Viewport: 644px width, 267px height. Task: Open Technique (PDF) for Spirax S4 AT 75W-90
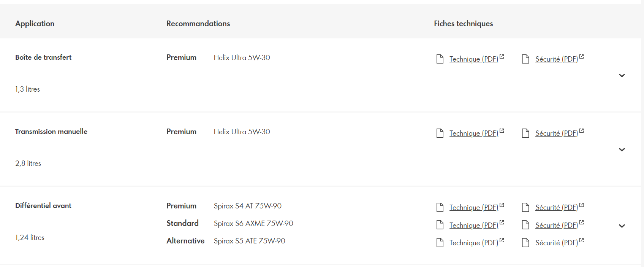tap(474, 207)
